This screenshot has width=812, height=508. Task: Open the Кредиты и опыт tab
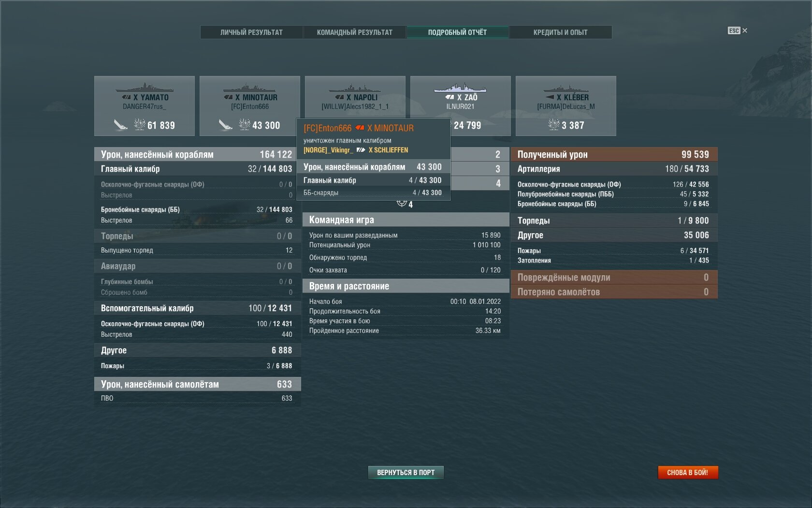[561, 32]
